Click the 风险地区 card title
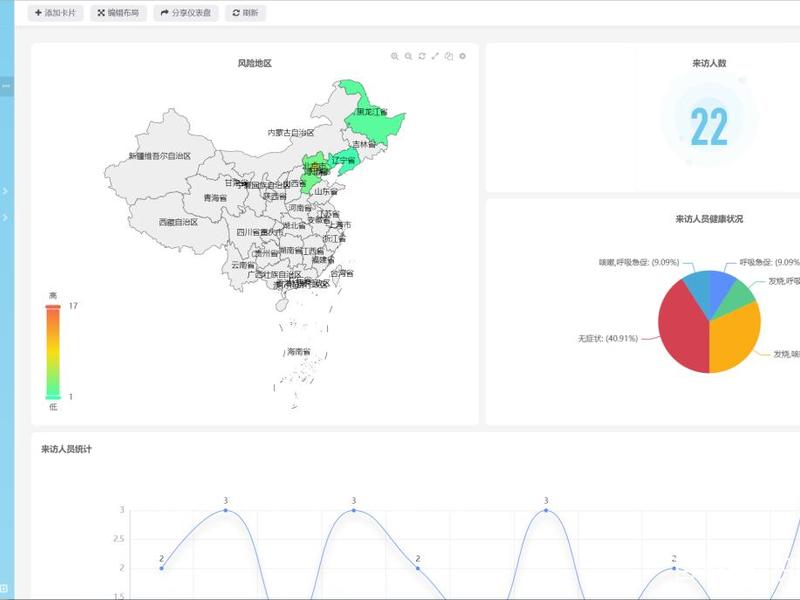 (x=255, y=63)
